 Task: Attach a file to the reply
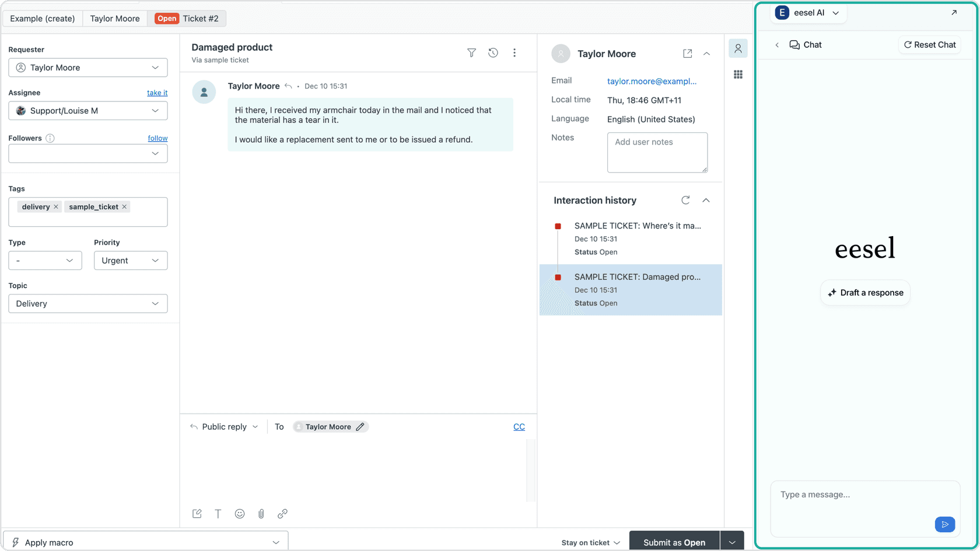261,514
